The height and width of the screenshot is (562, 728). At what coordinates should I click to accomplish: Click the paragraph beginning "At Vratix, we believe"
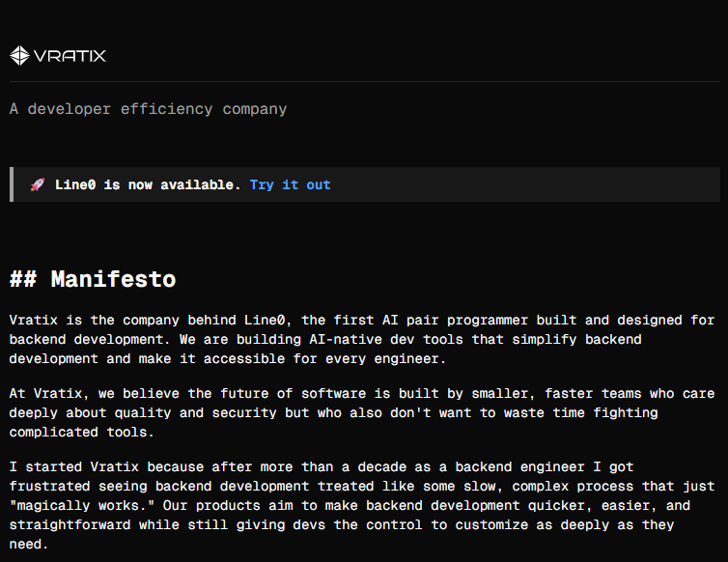click(362, 413)
